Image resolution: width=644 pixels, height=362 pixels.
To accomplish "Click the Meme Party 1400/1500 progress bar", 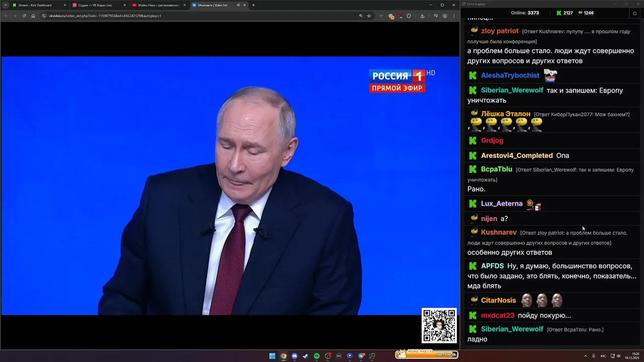I will pos(426,354).
